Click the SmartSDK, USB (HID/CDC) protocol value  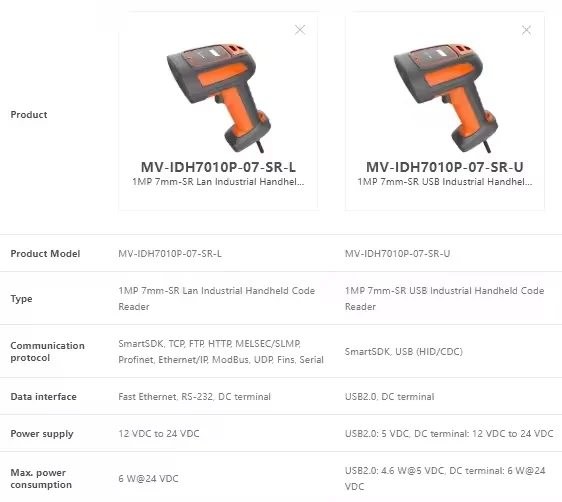pos(404,352)
